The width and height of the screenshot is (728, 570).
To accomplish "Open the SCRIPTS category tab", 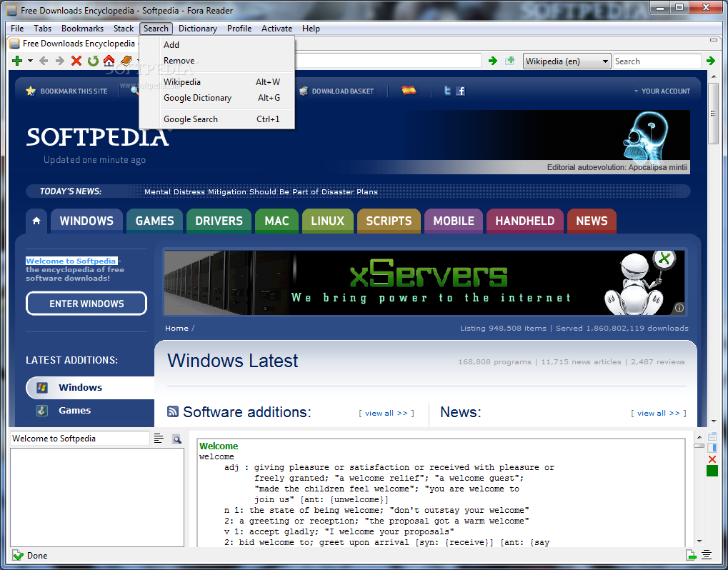I will point(389,221).
